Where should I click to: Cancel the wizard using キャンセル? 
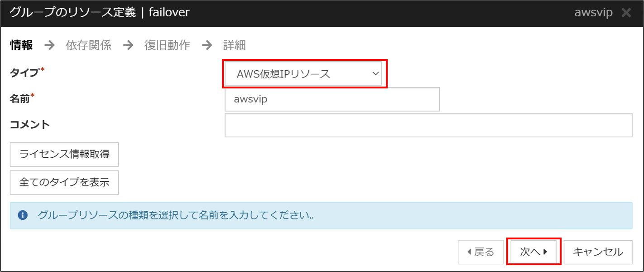click(x=598, y=252)
